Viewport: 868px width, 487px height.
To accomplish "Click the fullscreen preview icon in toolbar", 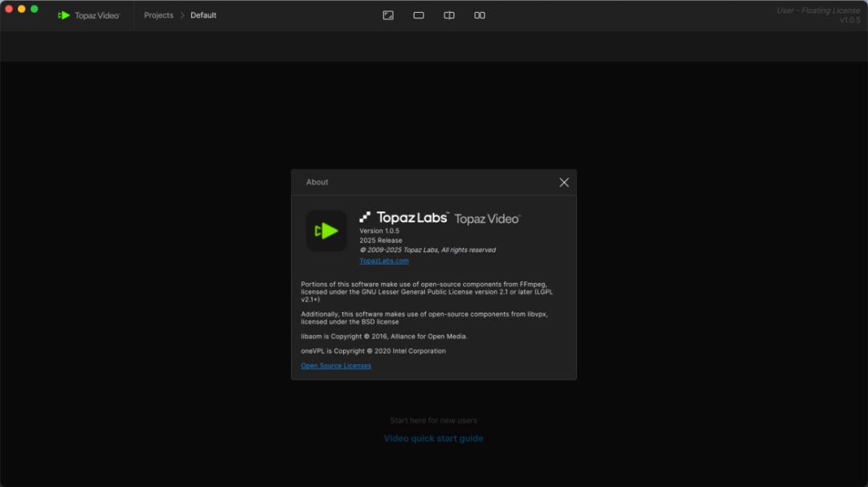I will [x=388, y=15].
